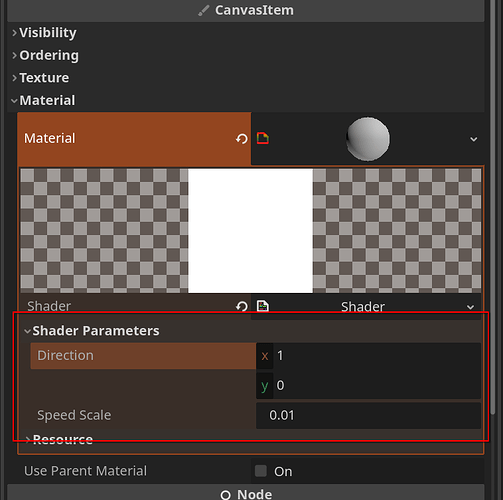Click the Speed Scale value field
The height and width of the screenshot is (500, 503).
[x=368, y=416]
